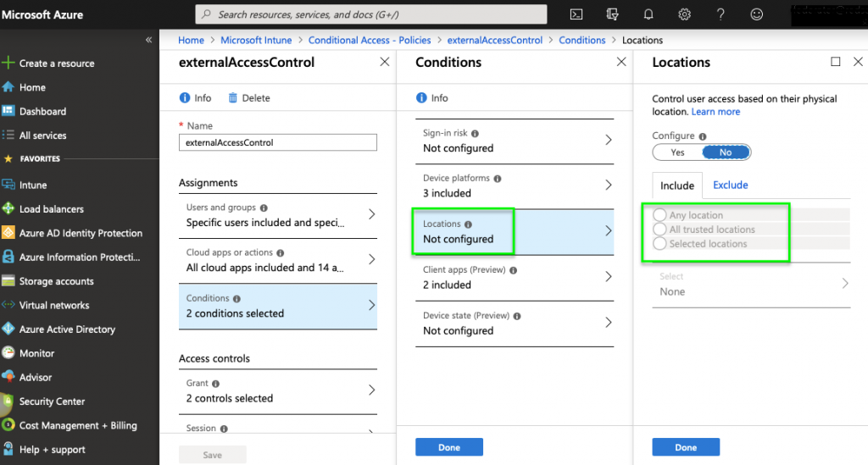This screenshot has height=465, width=868.
Task: Go to Conditions breadcrumb
Action: tap(581, 40)
